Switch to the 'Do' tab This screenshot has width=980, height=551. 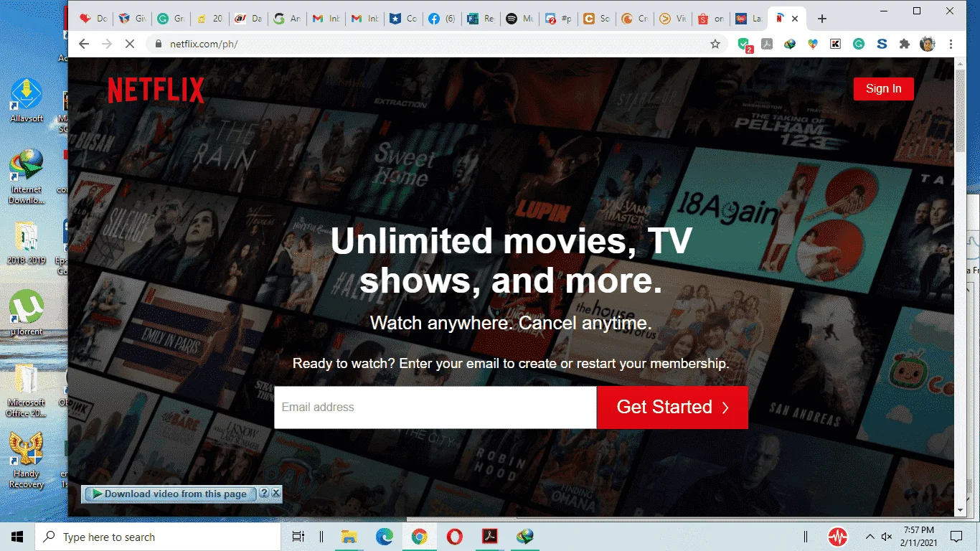94,19
